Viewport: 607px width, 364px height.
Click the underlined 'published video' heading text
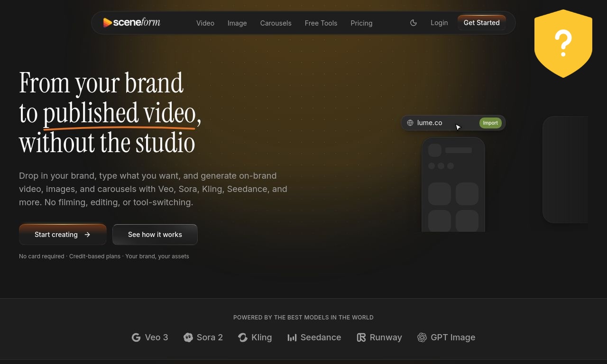pos(120,113)
